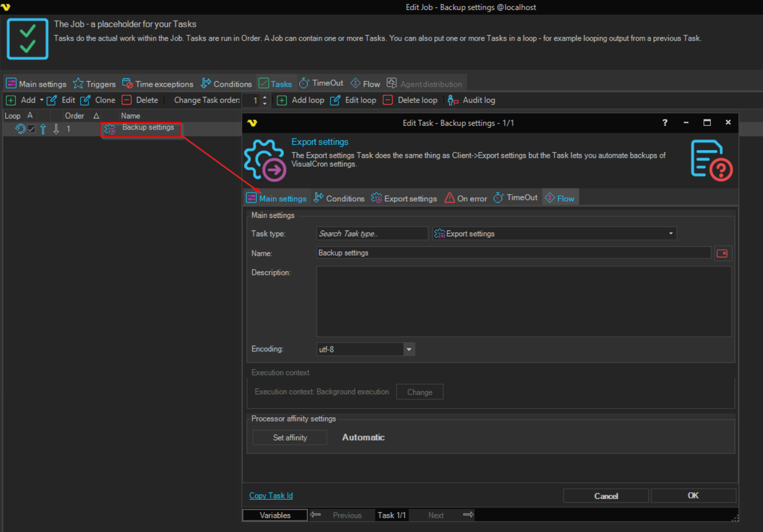Expand the Encoding utf-8 dropdown
The width and height of the screenshot is (763, 532).
coord(409,349)
